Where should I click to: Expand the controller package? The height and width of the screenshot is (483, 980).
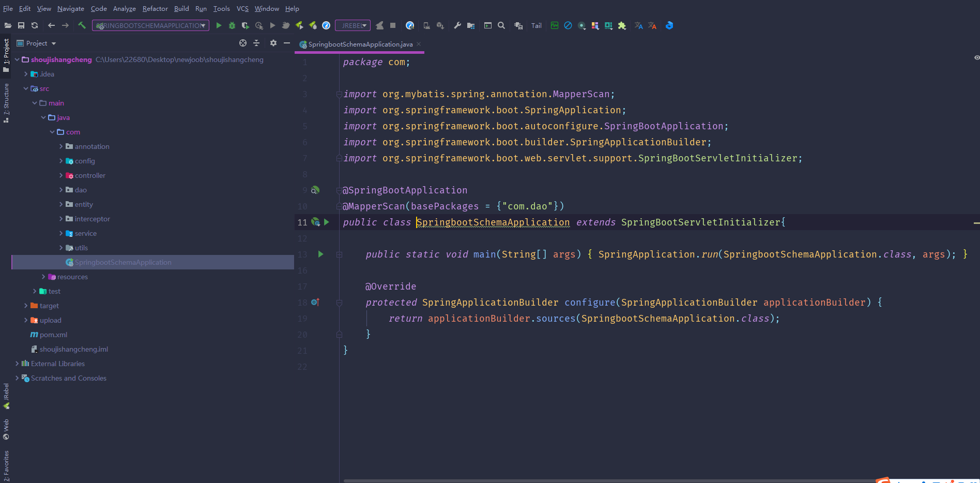pos(61,175)
